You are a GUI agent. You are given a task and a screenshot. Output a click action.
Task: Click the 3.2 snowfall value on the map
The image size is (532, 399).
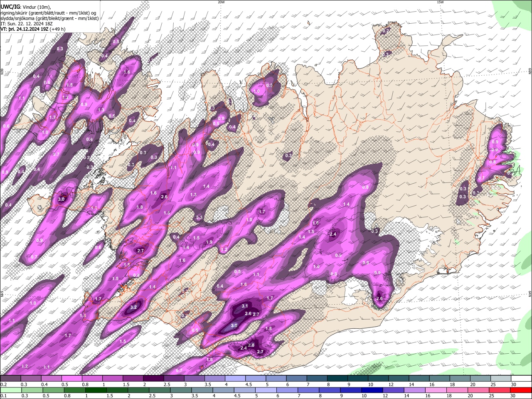(133, 307)
